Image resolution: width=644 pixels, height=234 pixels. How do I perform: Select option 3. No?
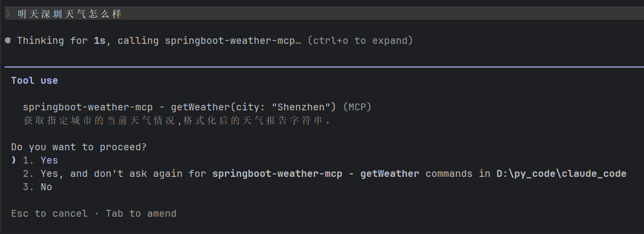tap(38, 187)
